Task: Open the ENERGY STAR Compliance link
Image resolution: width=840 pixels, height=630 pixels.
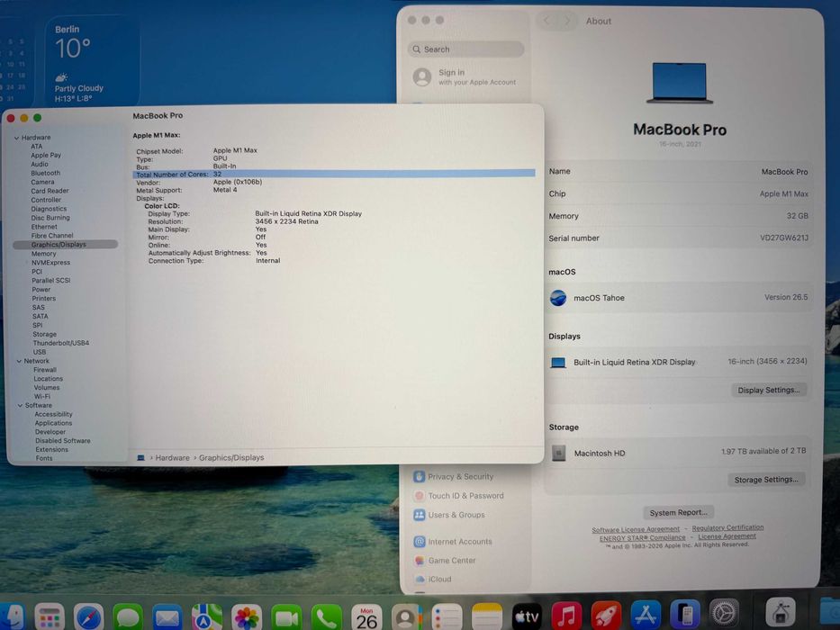Action: pyautogui.click(x=642, y=537)
